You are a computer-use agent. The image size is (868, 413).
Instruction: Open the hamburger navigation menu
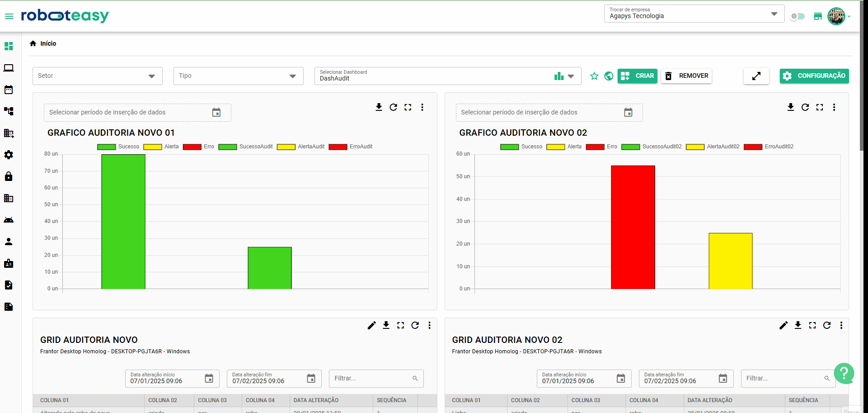click(x=9, y=16)
